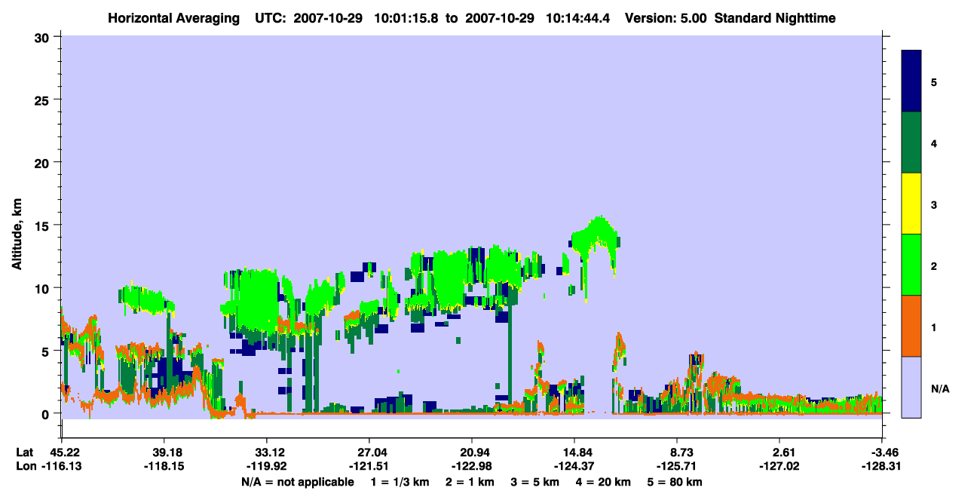This screenshot has width=980, height=503.
Task: Click the colorbar label 'N/A'
Action: [939, 389]
